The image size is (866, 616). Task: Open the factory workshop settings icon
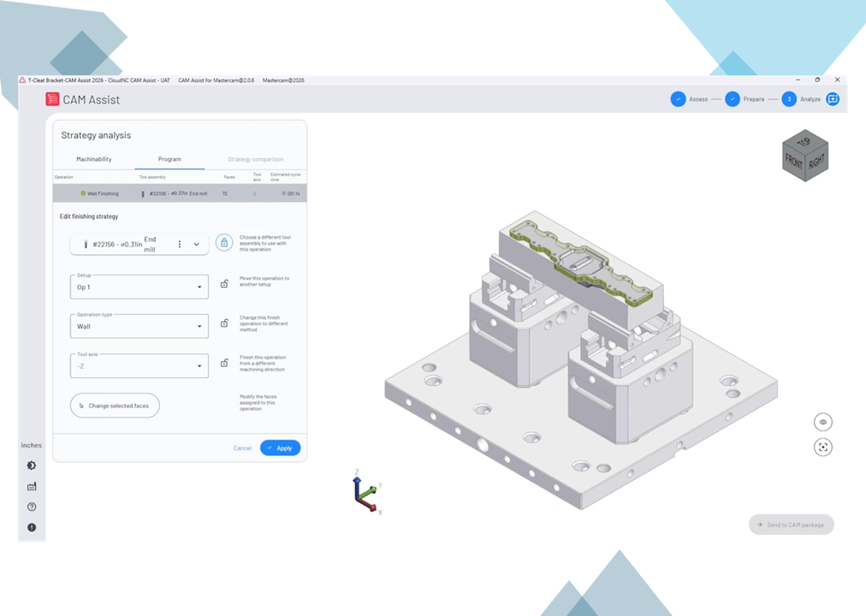pyautogui.click(x=32, y=487)
